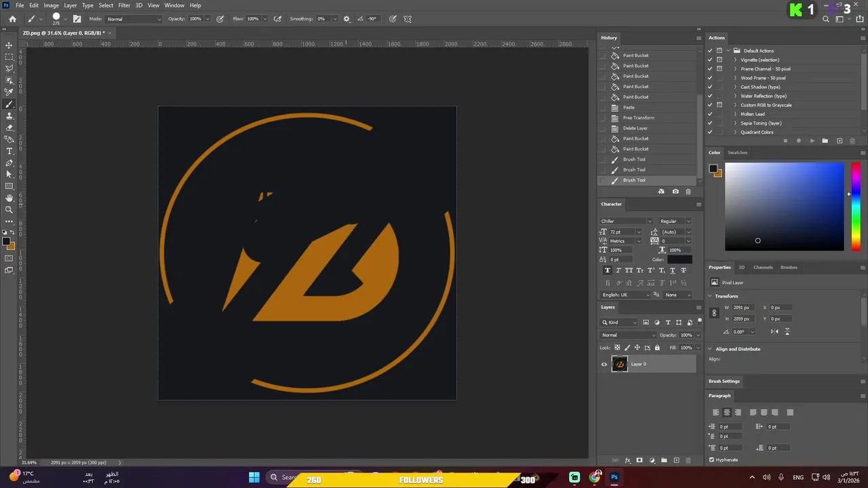Image resolution: width=868 pixels, height=488 pixels.
Task: Switch to the Swatches tab
Action: (737, 152)
